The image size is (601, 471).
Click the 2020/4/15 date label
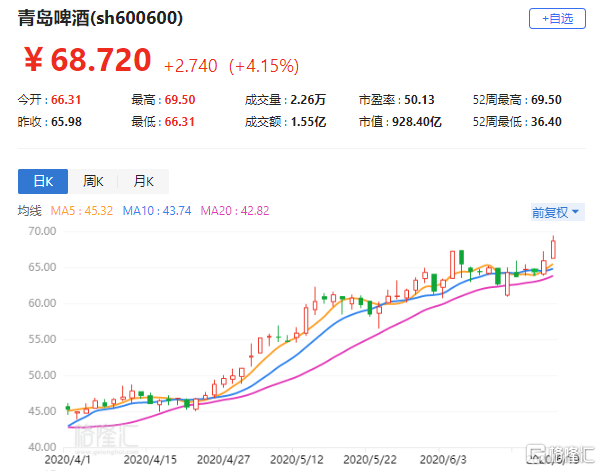150,460
